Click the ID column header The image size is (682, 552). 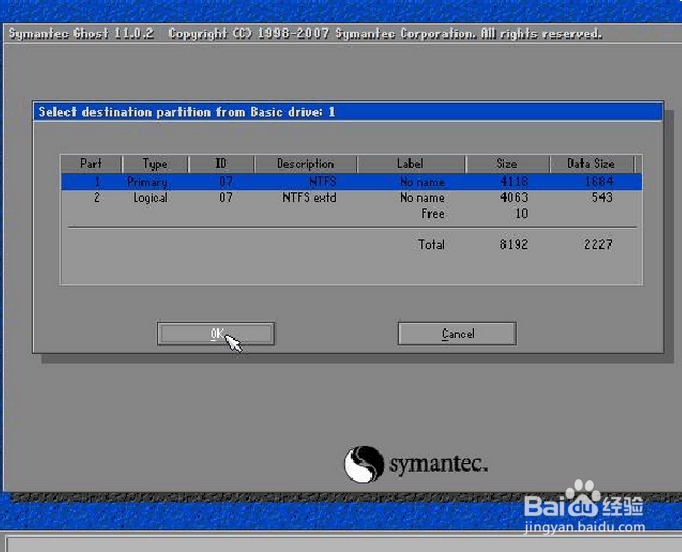221,164
